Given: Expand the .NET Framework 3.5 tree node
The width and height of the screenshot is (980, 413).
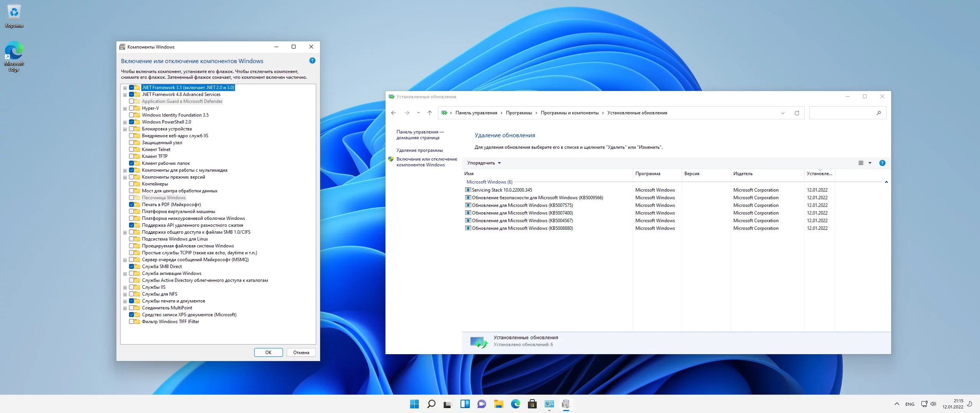Looking at the screenshot, I should (x=125, y=88).
